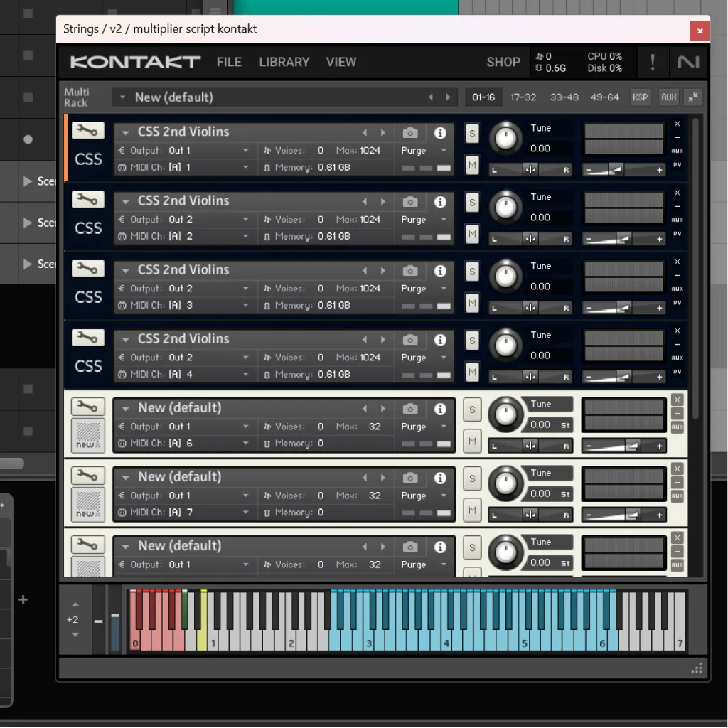Open Output dropdown on MIDI Ch 1 instrument

(x=245, y=151)
